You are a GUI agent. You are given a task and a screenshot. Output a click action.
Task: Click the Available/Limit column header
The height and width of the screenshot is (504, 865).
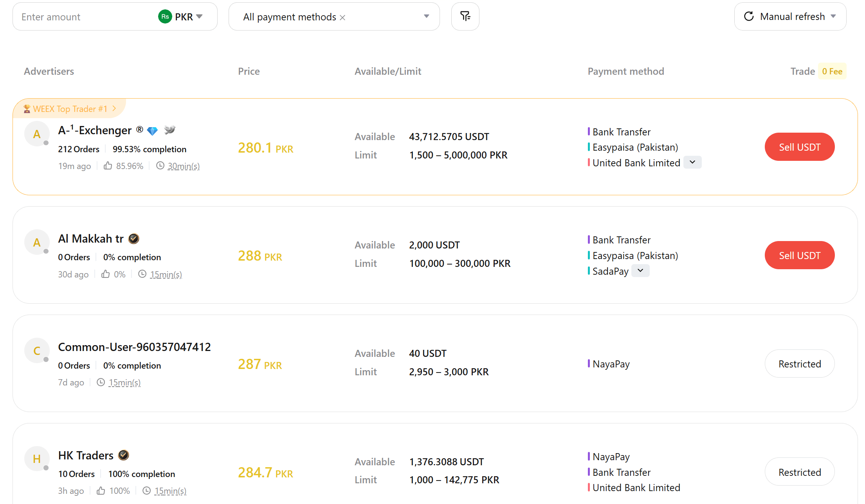coord(388,71)
